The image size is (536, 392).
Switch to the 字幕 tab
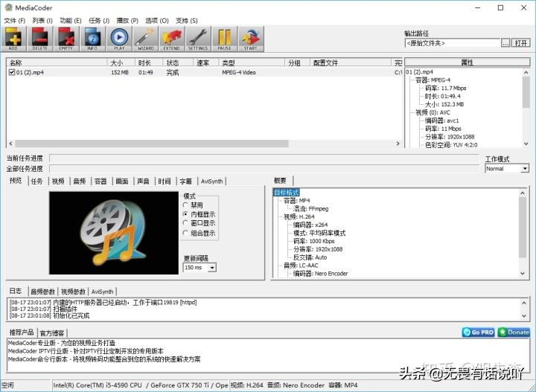click(185, 181)
